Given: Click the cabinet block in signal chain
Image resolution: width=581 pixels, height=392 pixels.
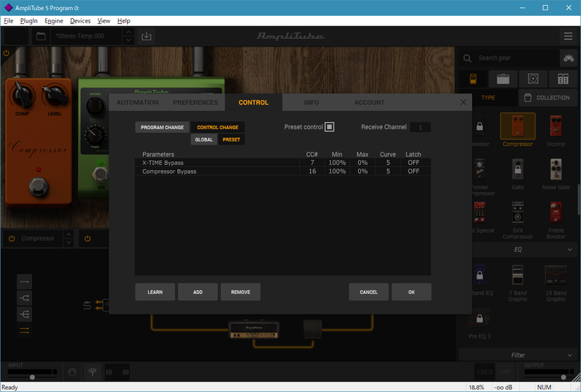Looking at the screenshot, I should click(x=312, y=330).
